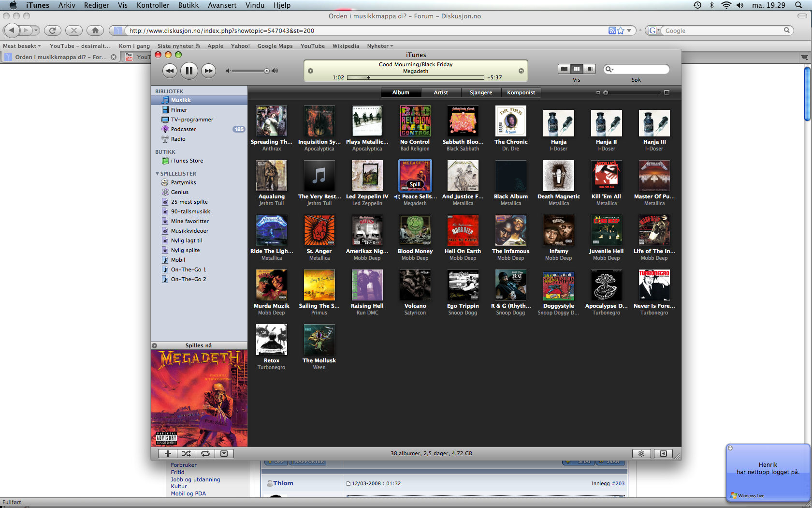Screen dimensions: 812x508
Task: Open Musikkvideoer playlist
Action: (199, 231)
